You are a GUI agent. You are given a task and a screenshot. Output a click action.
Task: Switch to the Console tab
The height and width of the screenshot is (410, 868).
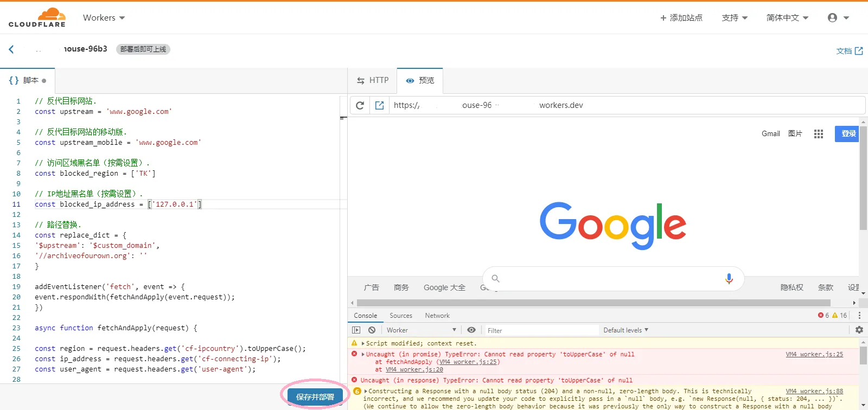click(366, 315)
